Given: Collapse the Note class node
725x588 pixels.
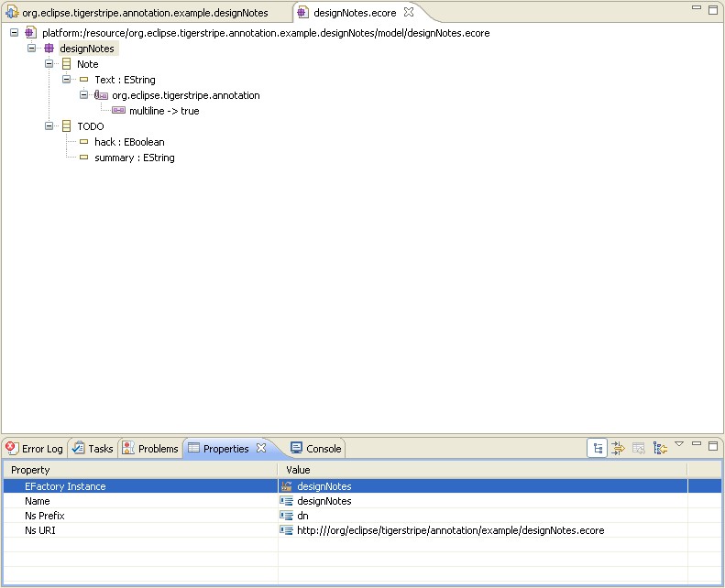Looking at the screenshot, I should coord(49,64).
